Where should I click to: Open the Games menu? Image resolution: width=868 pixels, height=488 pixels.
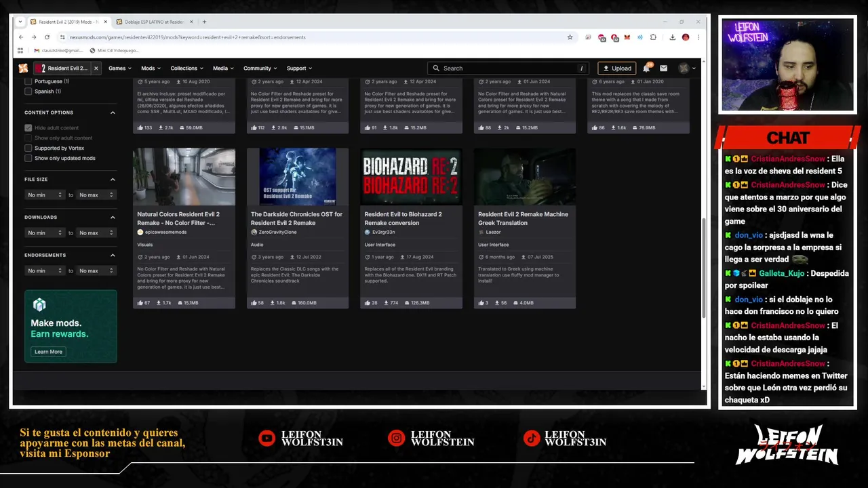[x=120, y=68]
